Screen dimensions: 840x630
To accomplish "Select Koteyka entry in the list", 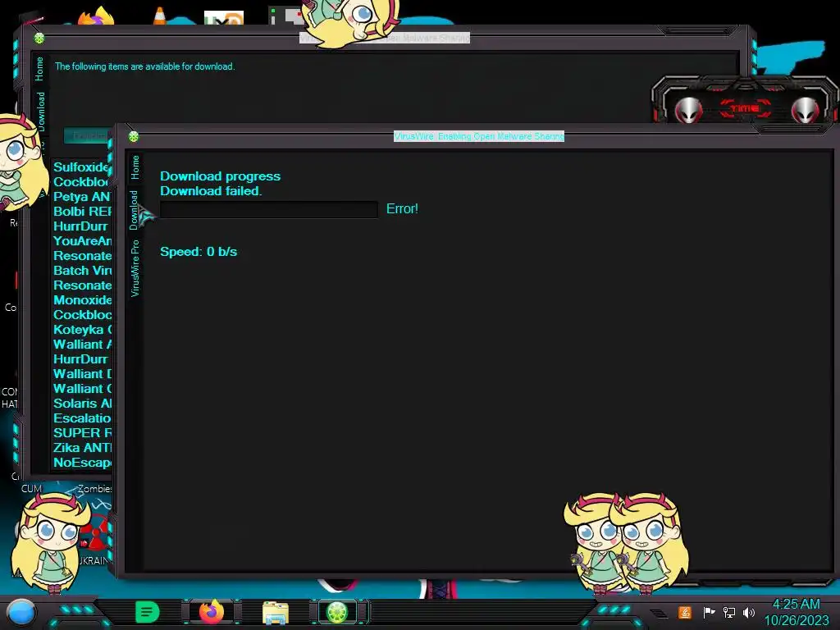I will (x=81, y=330).
